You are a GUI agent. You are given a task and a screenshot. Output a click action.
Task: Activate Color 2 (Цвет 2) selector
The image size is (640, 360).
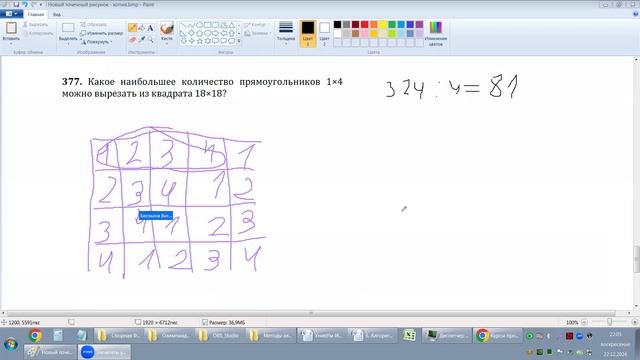[324, 33]
